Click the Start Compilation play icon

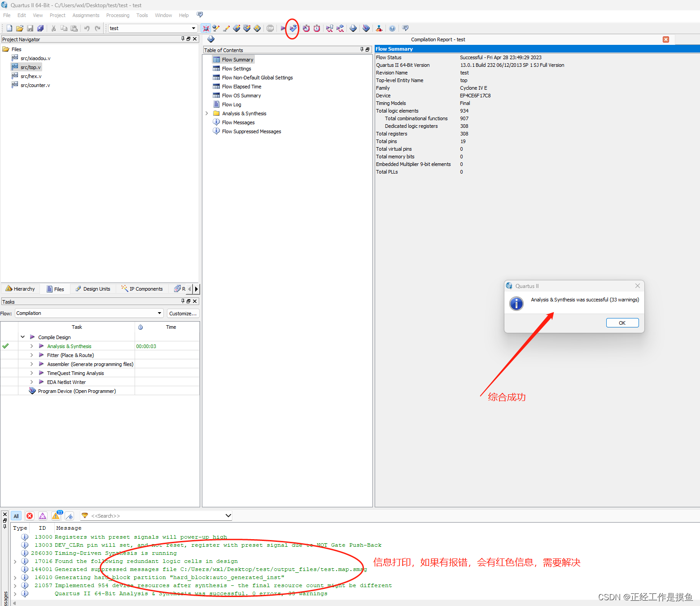point(283,28)
